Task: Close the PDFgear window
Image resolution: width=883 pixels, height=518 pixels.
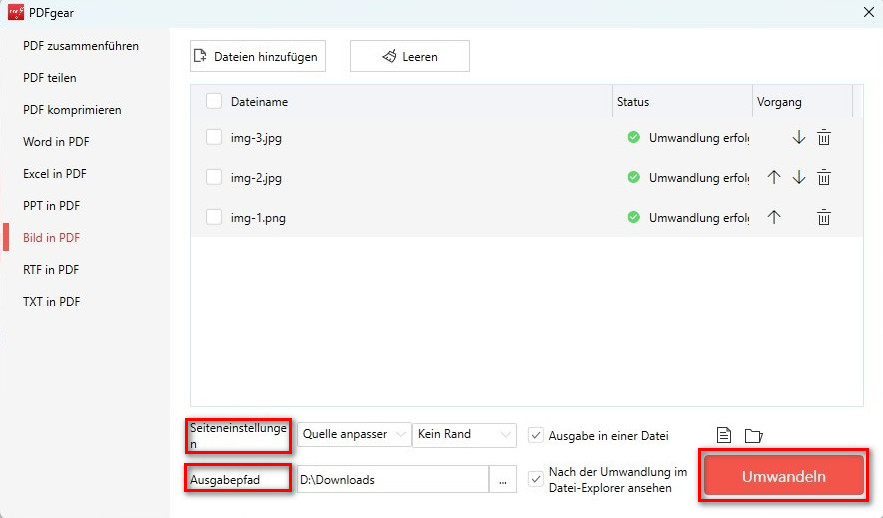Action: pos(869,12)
